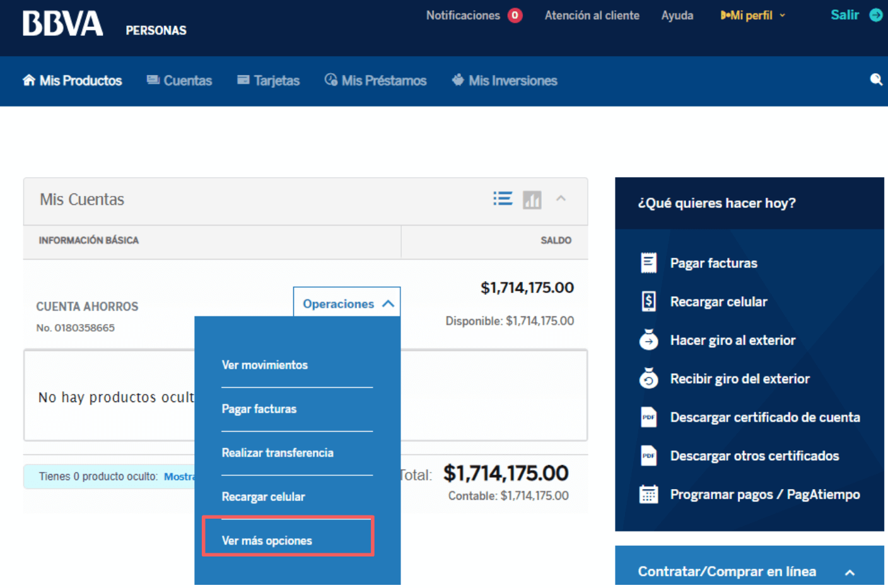Click the home icon beside Mis Productos
This screenshot has height=588, width=888.
tap(29, 80)
